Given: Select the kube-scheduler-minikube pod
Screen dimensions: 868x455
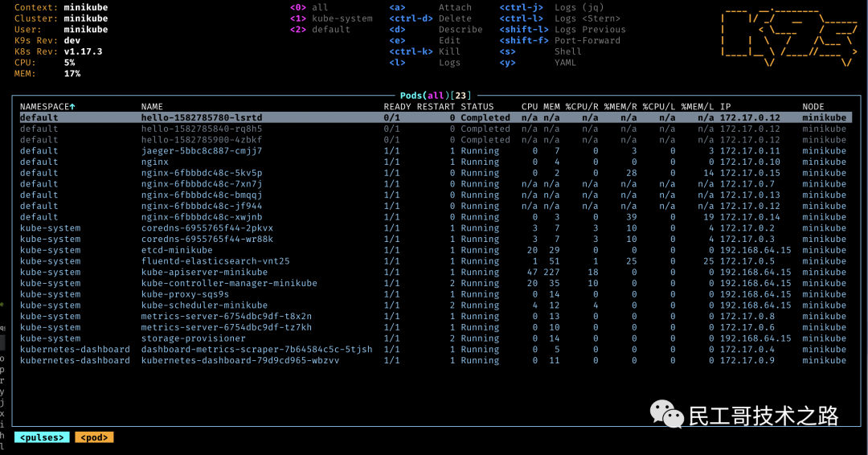Looking at the screenshot, I should (x=436, y=305).
